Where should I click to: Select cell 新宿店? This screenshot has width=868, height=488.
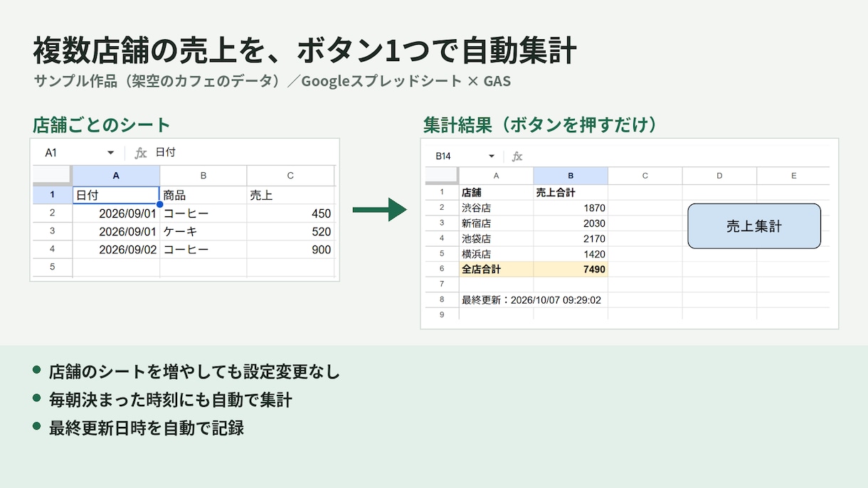(496, 223)
